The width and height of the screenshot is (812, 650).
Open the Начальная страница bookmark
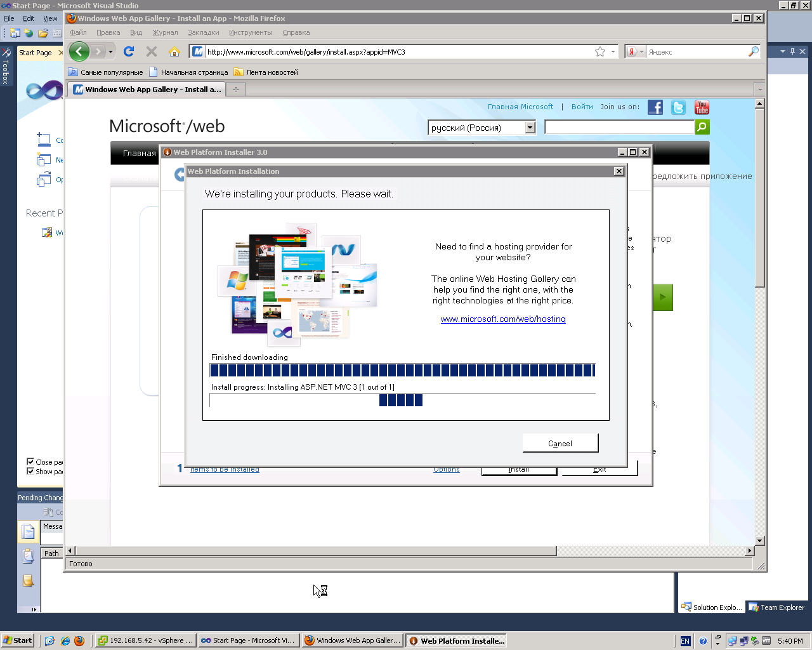click(x=188, y=72)
